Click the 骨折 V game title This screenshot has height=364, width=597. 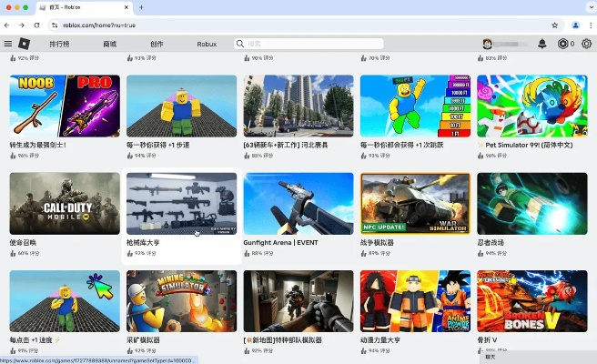tap(487, 340)
